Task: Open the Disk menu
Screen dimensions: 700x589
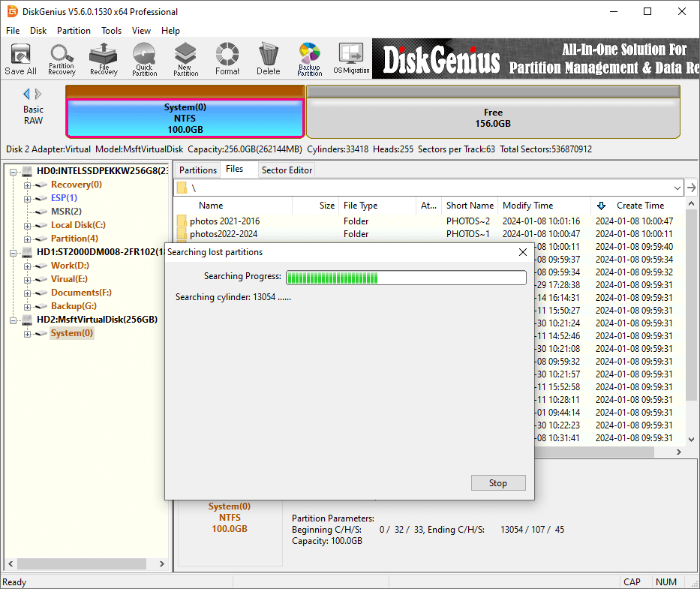Action: tap(38, 30)
